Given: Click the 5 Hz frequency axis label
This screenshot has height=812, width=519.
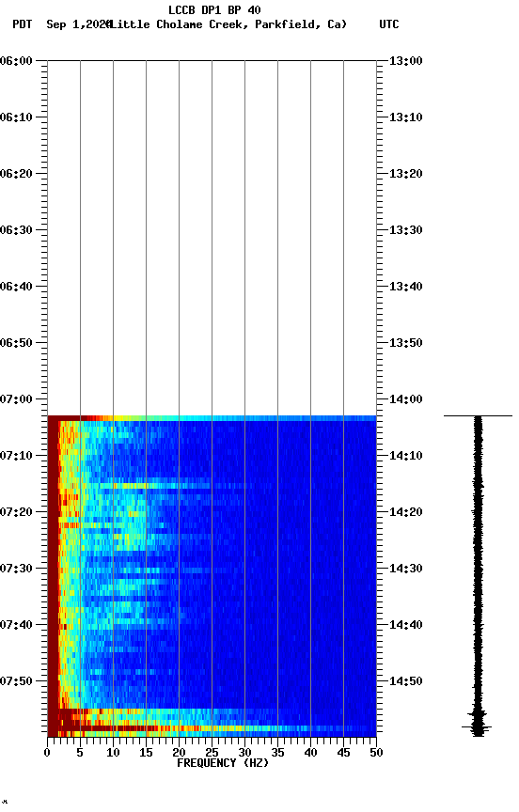Looking at the screenshot, I should 80,753.
